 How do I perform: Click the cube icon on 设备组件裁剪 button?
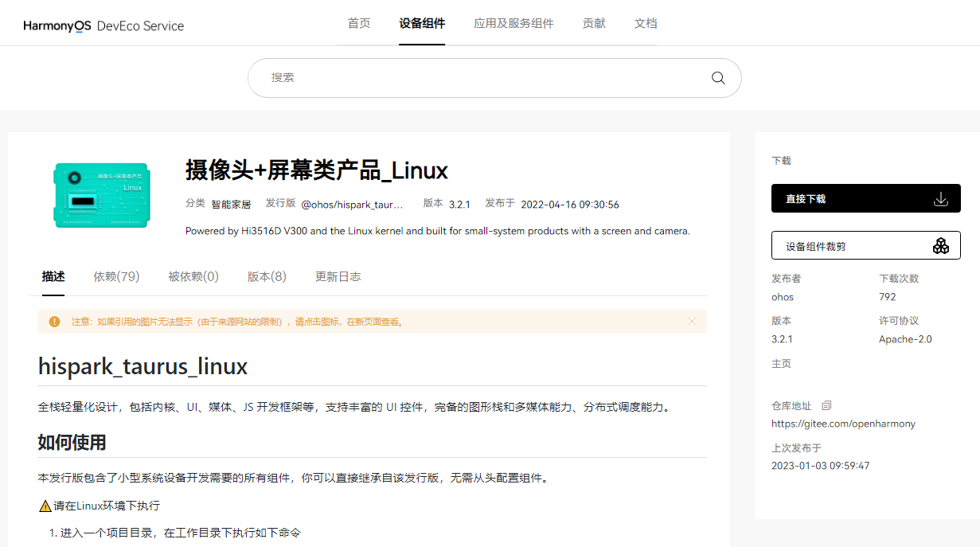click(942, 245)
